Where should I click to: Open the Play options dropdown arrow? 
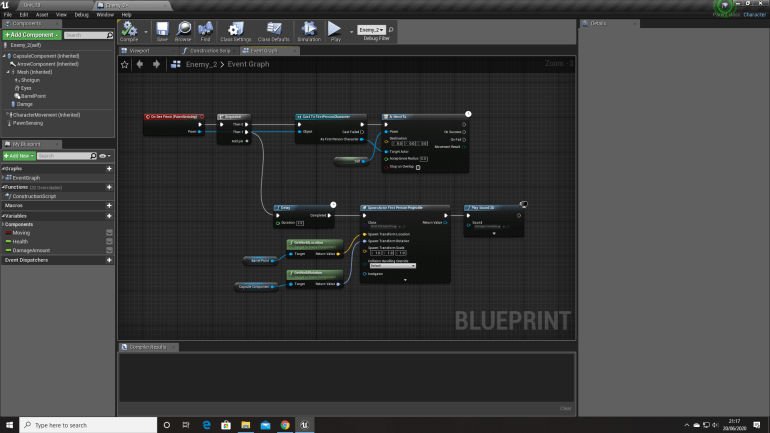(x=351, y=32)
